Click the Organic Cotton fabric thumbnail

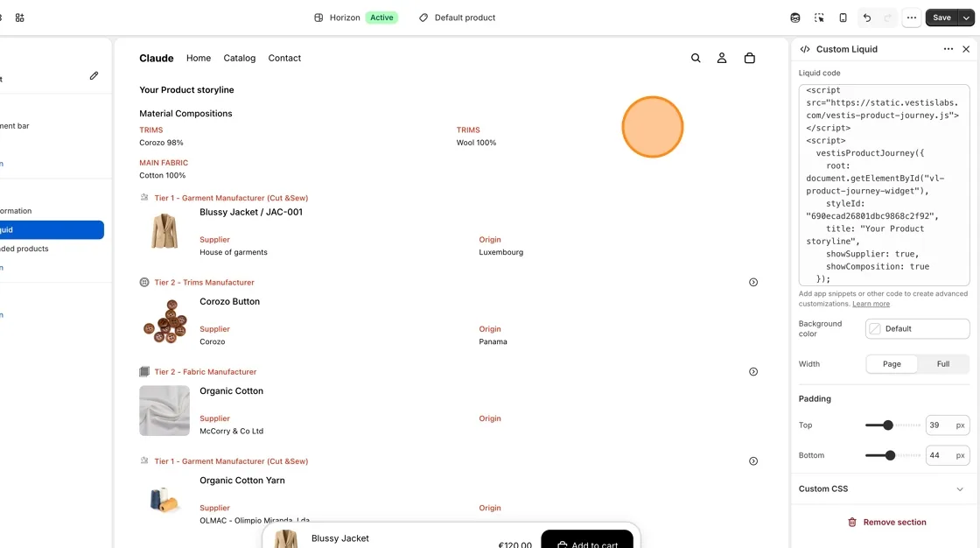point(164,411)
